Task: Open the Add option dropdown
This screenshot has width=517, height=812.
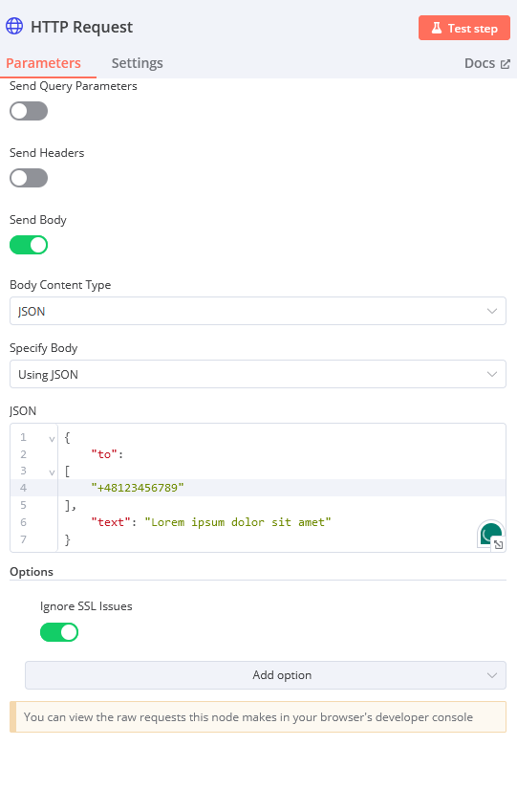Action: click(x=266, y=675)
